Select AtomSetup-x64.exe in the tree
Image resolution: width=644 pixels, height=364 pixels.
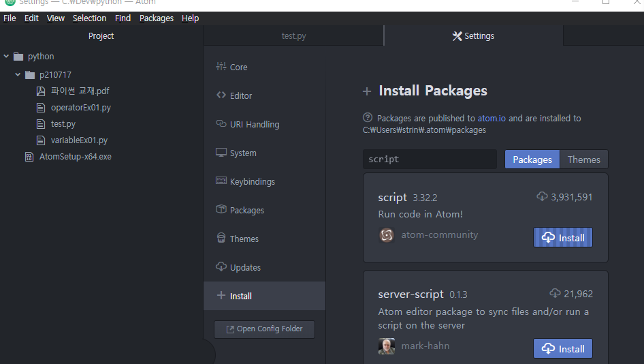tap(75, 157)
